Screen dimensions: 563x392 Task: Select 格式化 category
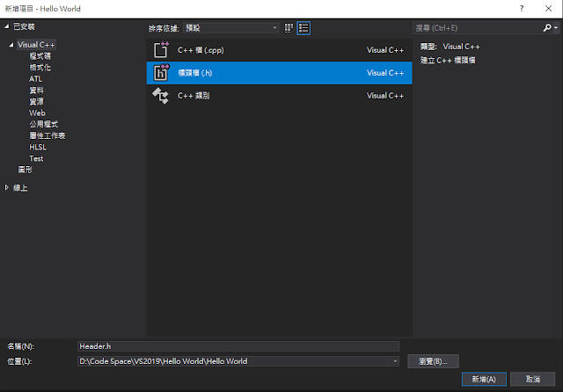(x=40, y=68)
